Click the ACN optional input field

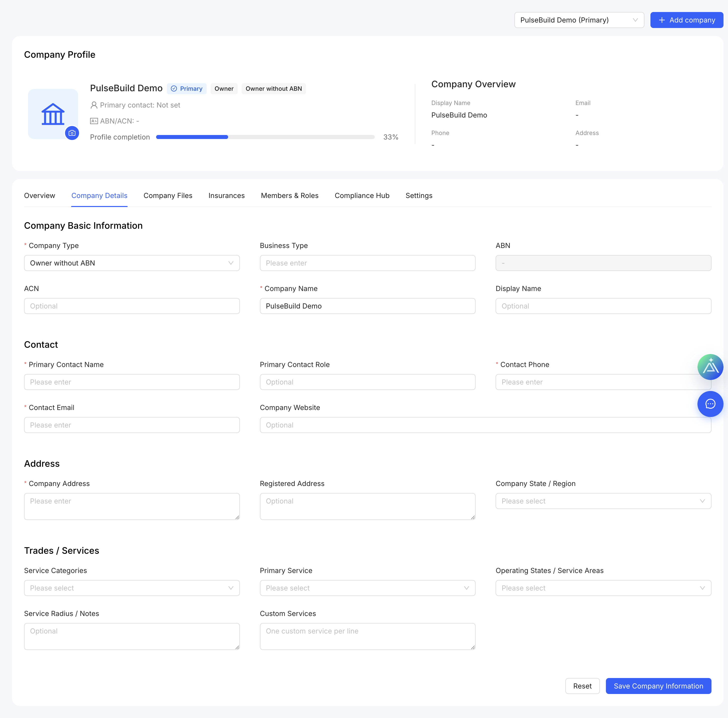(132, 306)
